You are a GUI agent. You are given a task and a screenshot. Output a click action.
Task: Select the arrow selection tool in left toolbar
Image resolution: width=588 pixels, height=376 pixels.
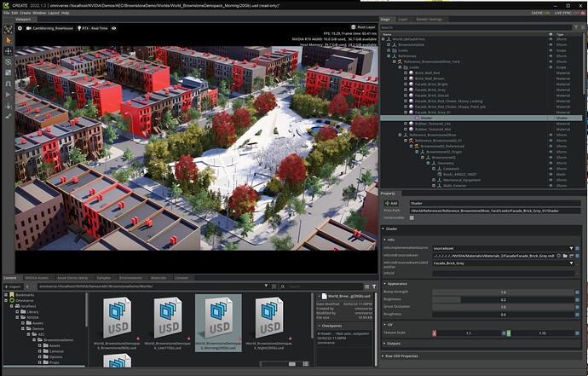9,41
